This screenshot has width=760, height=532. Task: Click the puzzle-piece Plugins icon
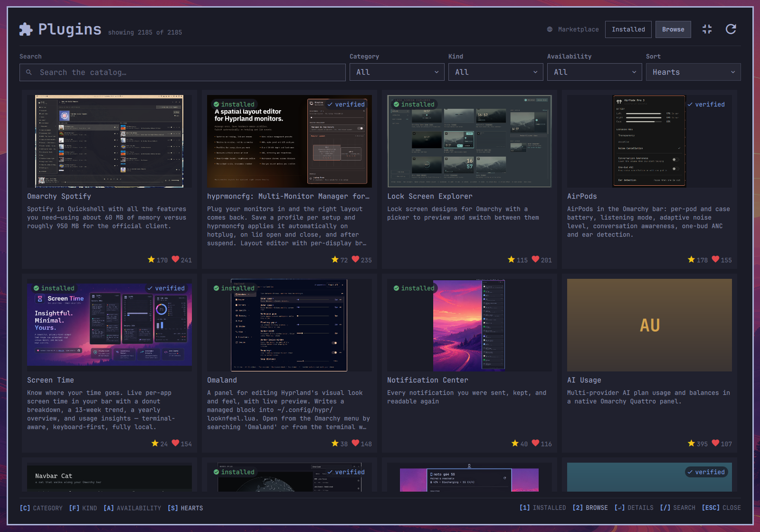[x=26, y=29]
